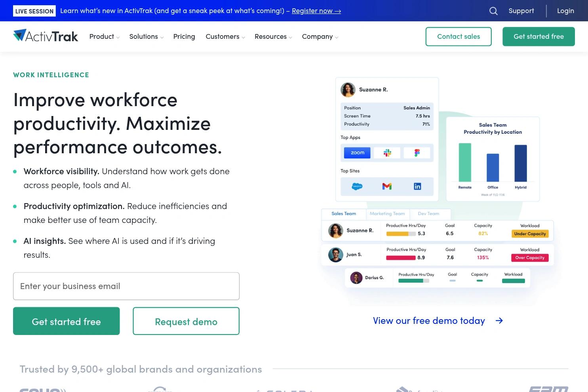Image resolution: width=588 pixels, height=392 pixels.
Task: Click the Top Apps label
Action: [x=350, y=137]
